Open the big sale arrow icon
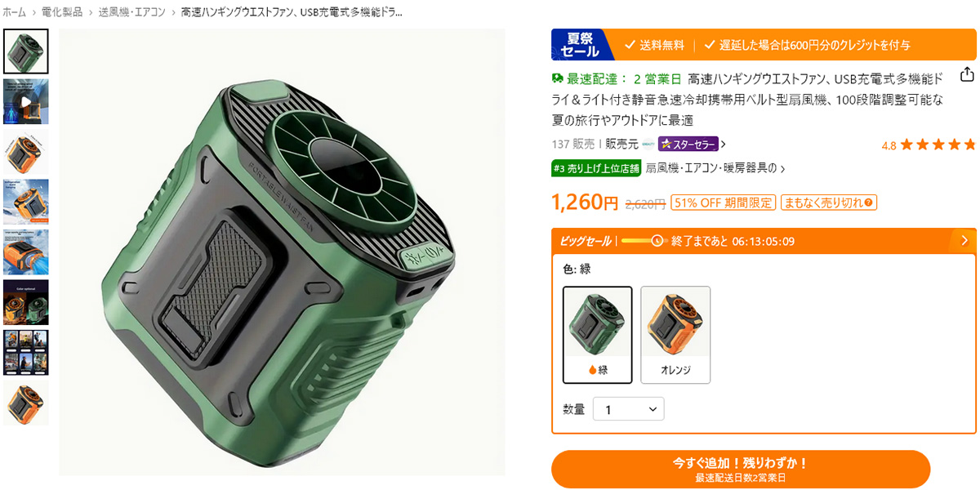The height and width of the screenshot is (490, 980). [x=964, y=240]
